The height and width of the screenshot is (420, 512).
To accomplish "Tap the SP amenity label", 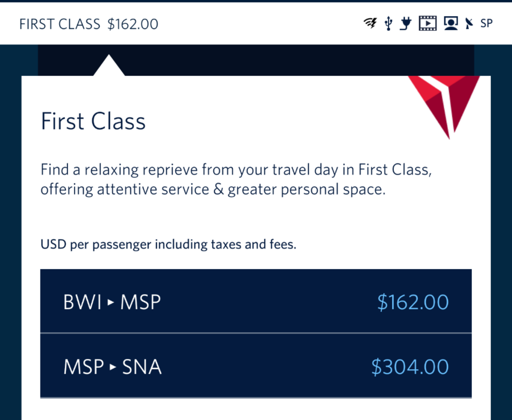I will pyautogui.click(x=486, y=24).
